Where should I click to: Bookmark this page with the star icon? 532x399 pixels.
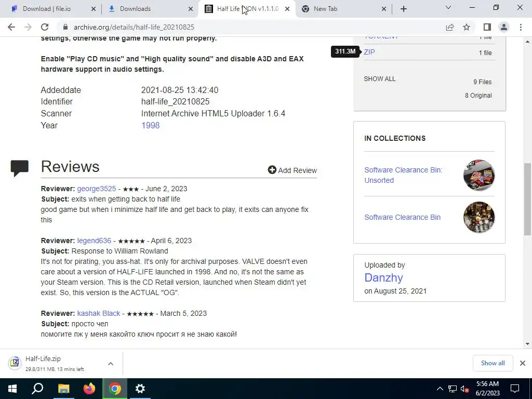[x=467, y=27]
